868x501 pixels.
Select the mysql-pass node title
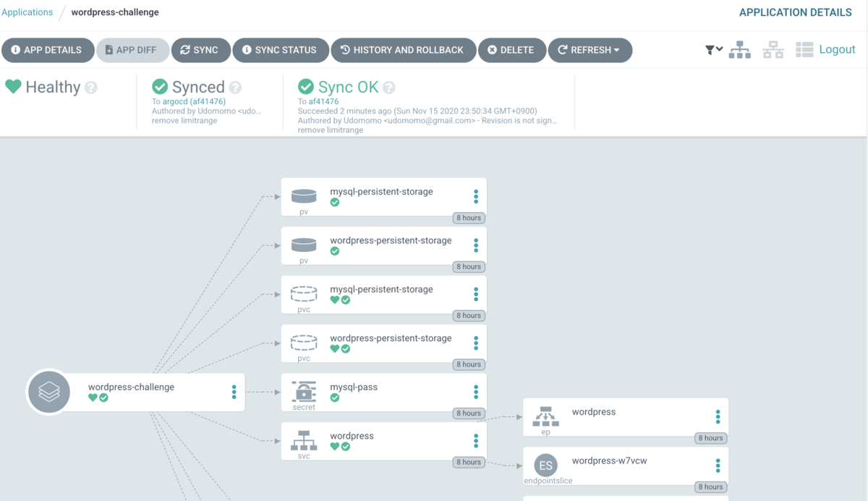(x=354, y=387)
